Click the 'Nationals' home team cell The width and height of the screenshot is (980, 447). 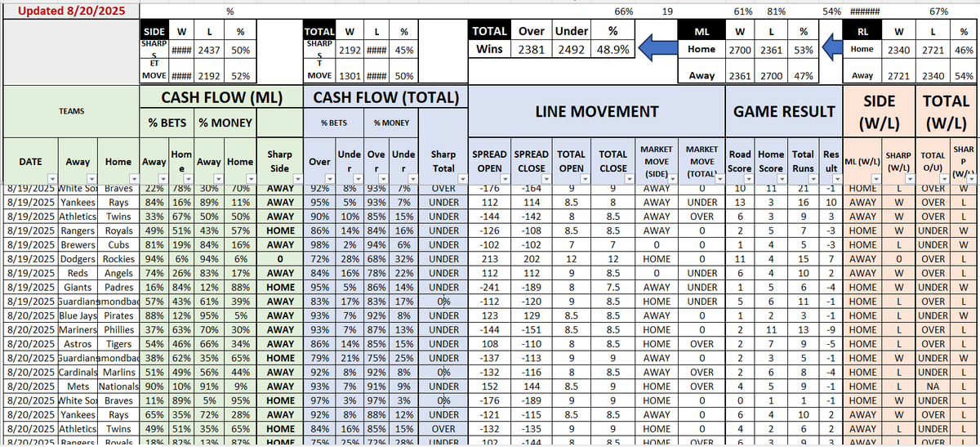(120, 387)
